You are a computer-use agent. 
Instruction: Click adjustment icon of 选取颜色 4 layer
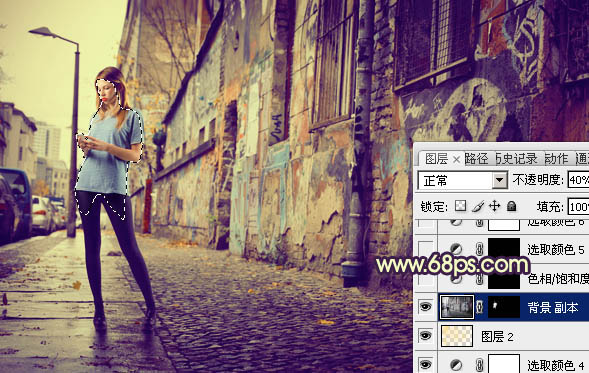[456, 364]
